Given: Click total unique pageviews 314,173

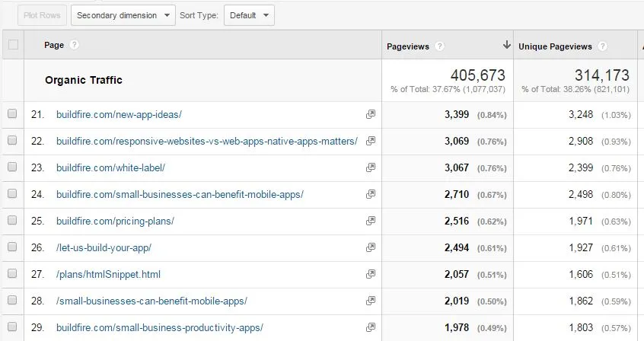Looking at the screenshot, I should (601, 75).
